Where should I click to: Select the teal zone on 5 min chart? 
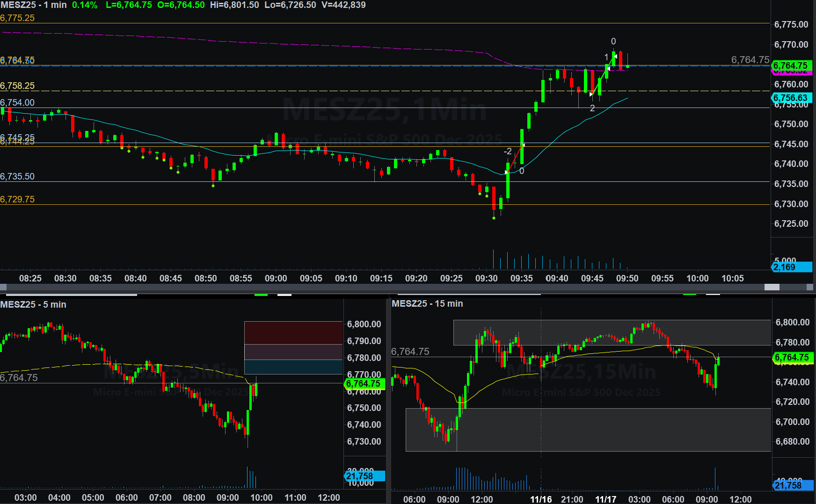(x=293, y=367)
